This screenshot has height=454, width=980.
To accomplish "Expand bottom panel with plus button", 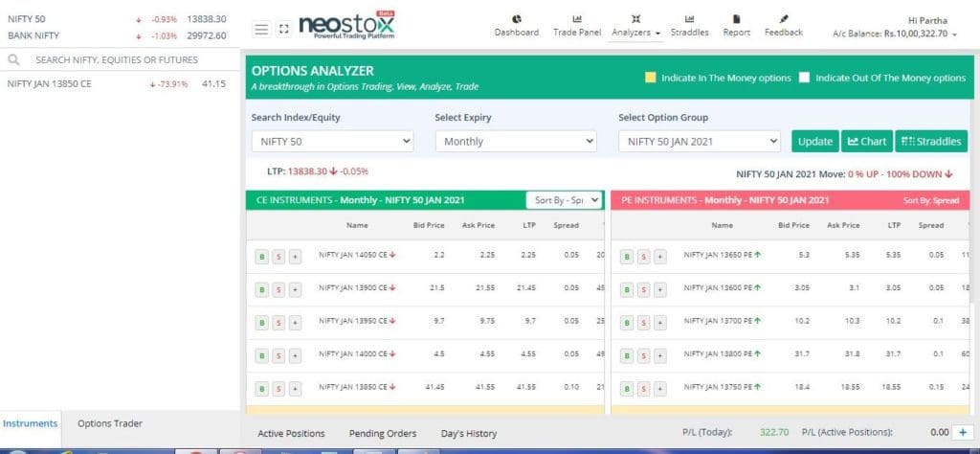I will [x=961, y=432].
